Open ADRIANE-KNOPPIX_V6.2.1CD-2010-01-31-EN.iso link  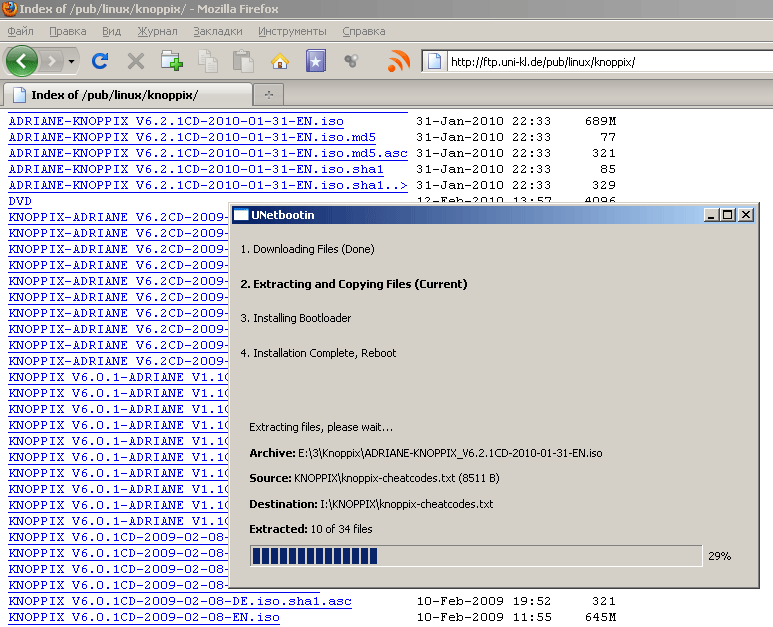click(x=176, y=121)
